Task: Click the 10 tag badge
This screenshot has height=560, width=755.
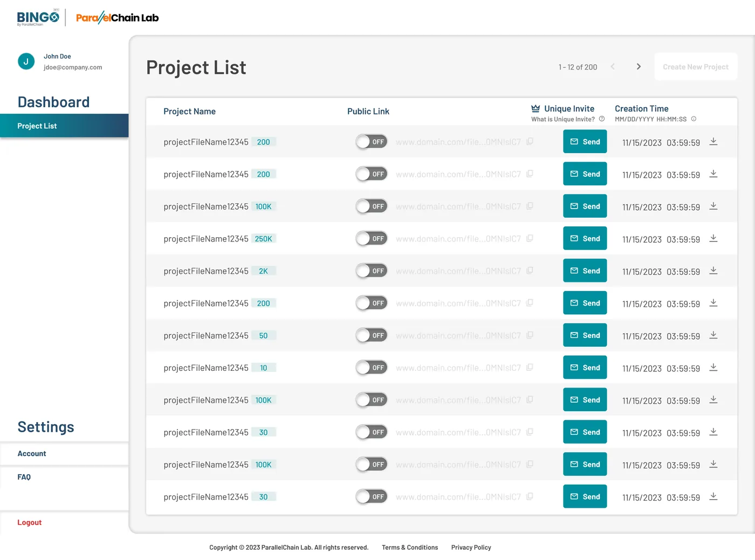Action: click(x=264, y=368)
